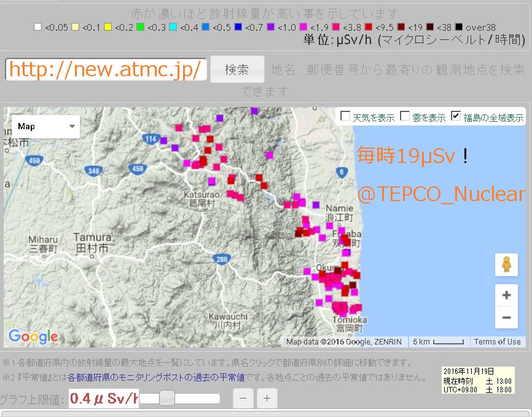532x417 pixels.
Task: Zoom in the map with plus
Action: pyautogui.click(x=506, y=295)
